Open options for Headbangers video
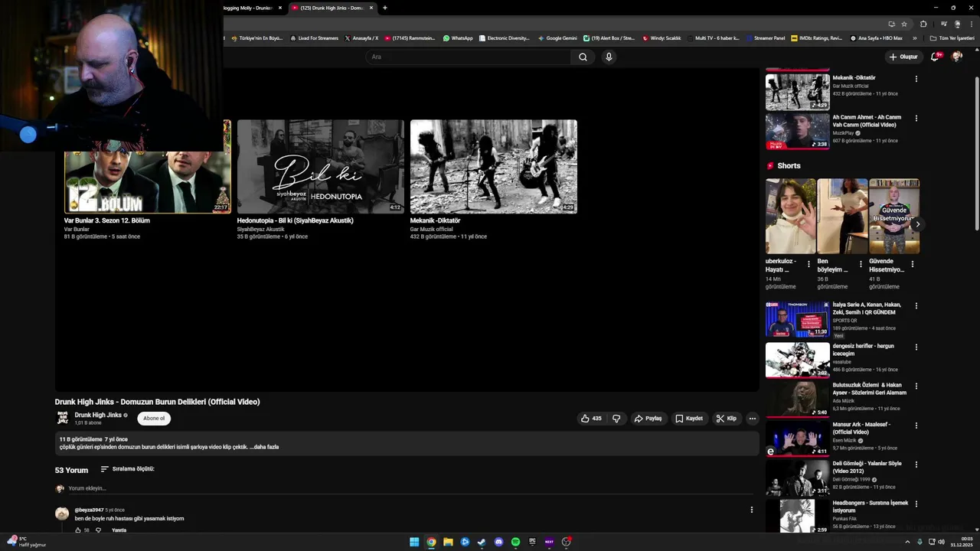The image size is (980, 551). point(916,504)
